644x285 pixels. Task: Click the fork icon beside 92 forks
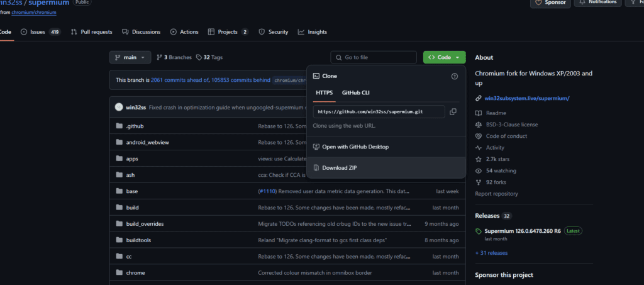click(x=478, y=182)
